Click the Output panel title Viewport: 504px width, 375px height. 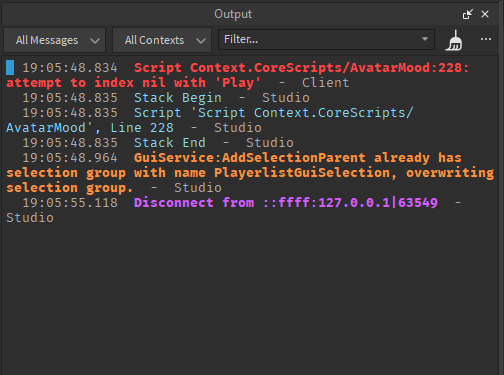click(x=233, y=14)
